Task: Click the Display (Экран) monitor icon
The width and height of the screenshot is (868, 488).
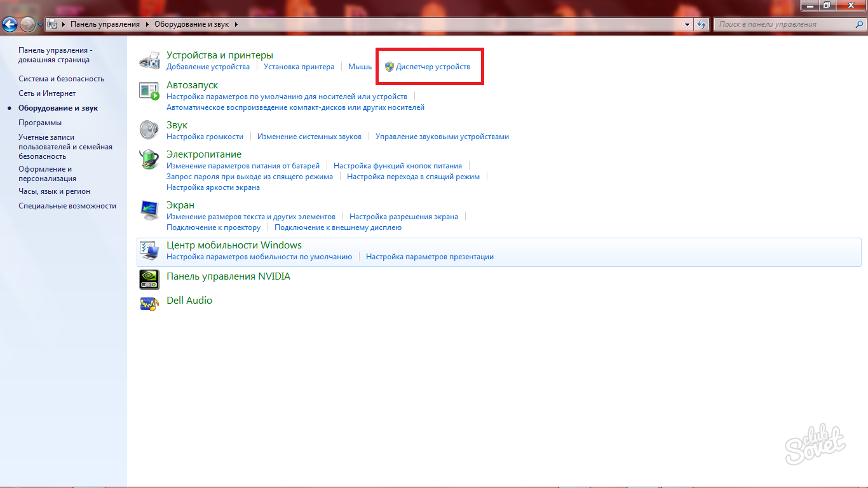Action: point(149,210)
